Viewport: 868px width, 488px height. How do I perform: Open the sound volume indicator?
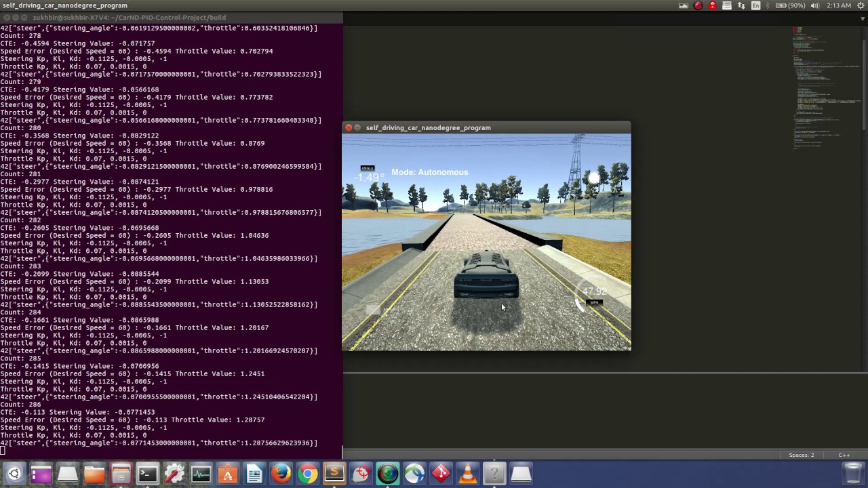[x=814, y=5]
